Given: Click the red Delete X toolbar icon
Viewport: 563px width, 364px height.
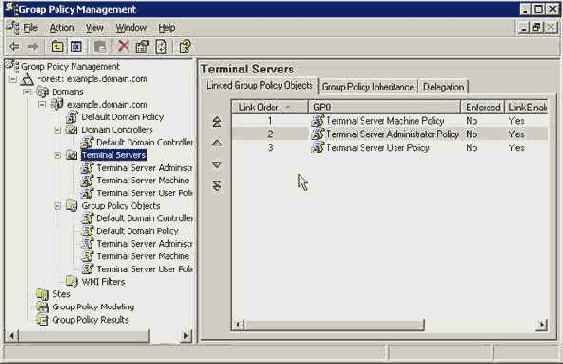Looking at the screenshot, I should (x=123, y=46).
